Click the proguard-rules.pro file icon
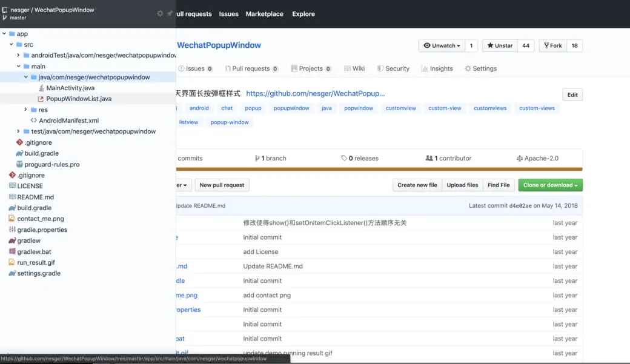Screen dimensions: 630x364 (x=19, y=164)
